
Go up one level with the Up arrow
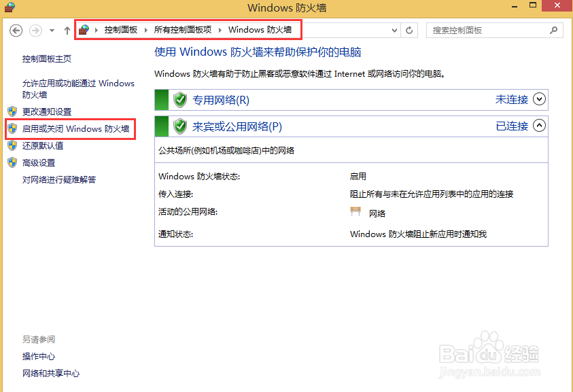tap(67, 31)
